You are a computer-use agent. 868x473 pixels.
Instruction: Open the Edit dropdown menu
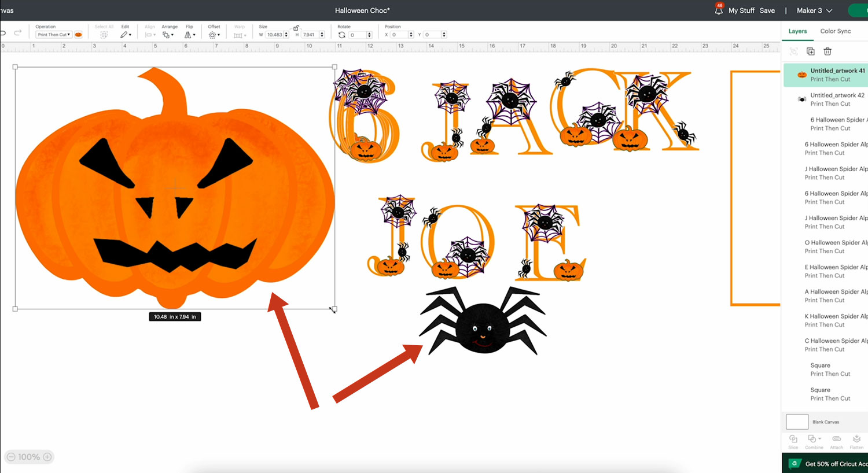126,35
